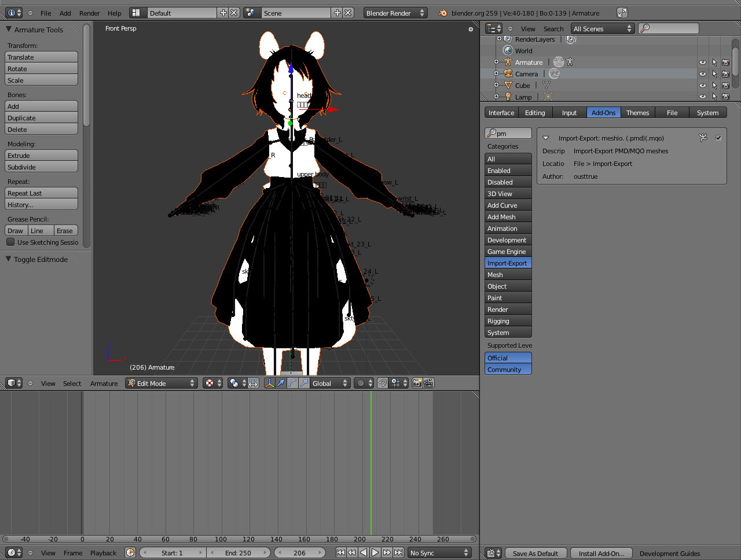Toggle Armature selectability arrow in outliner
741x560 pixels.
pyautogui.click(x=714, y=62)
